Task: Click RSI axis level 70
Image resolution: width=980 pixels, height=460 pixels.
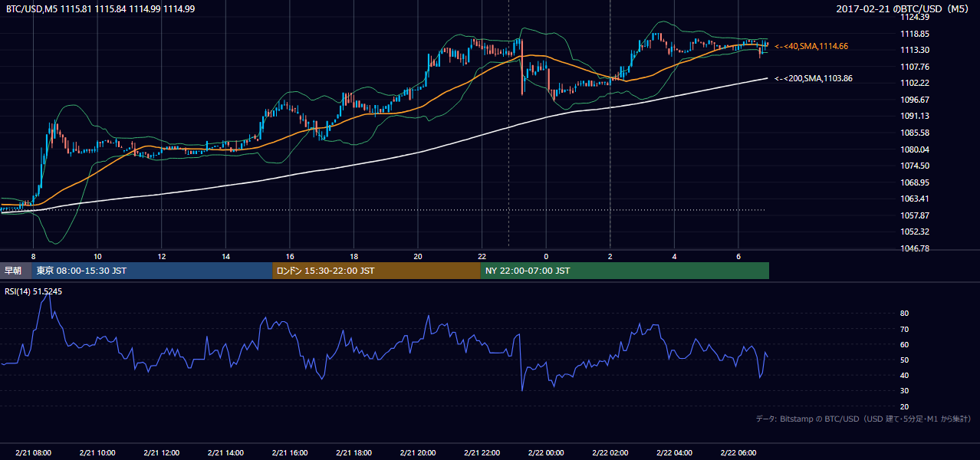Action: point(905,329)
